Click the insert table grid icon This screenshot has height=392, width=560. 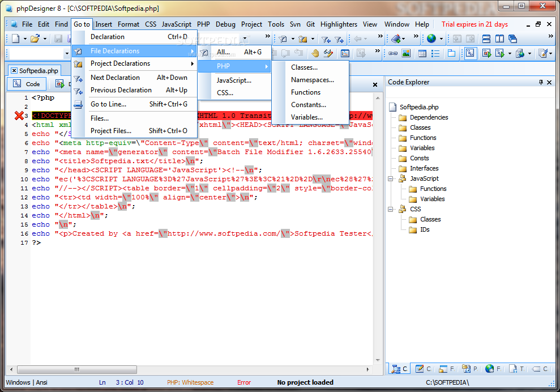click(422, 54)
